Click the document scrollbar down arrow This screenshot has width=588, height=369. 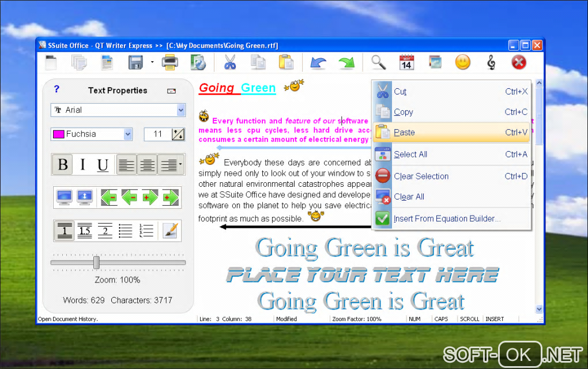click(x=539, y=309)
